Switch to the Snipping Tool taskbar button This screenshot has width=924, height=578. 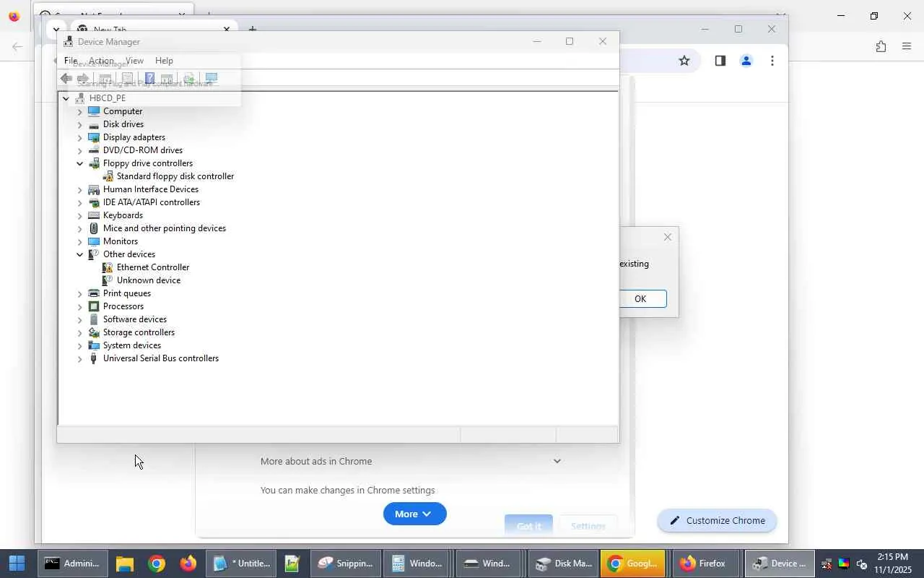tap(346, 564)
